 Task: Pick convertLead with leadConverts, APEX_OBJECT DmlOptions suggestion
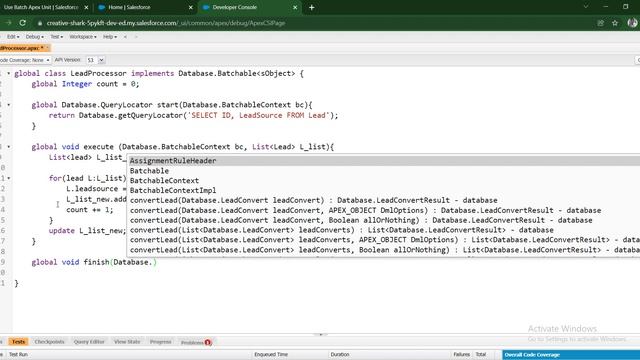click(x=384, y=240)
